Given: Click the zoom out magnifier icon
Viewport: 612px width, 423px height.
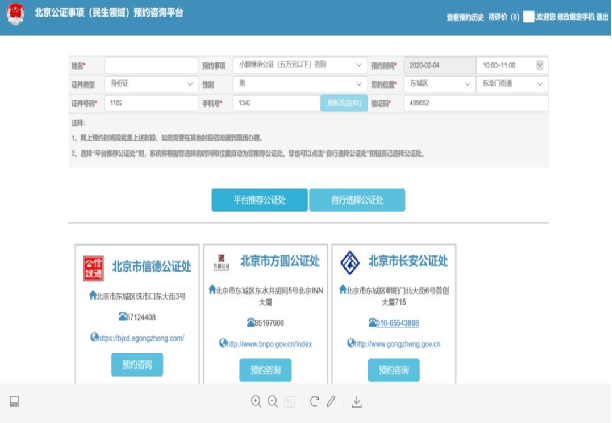Looking at the screenshot, I should [272, 401].
